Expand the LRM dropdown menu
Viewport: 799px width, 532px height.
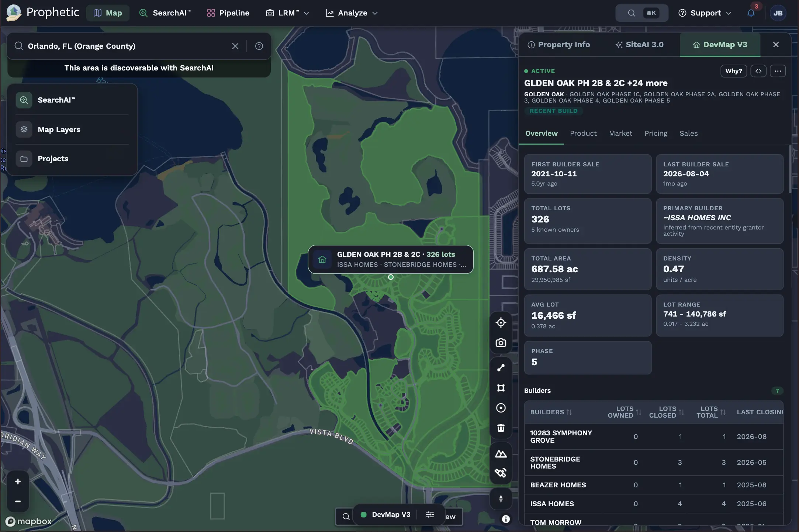click(x=287, y=13)
